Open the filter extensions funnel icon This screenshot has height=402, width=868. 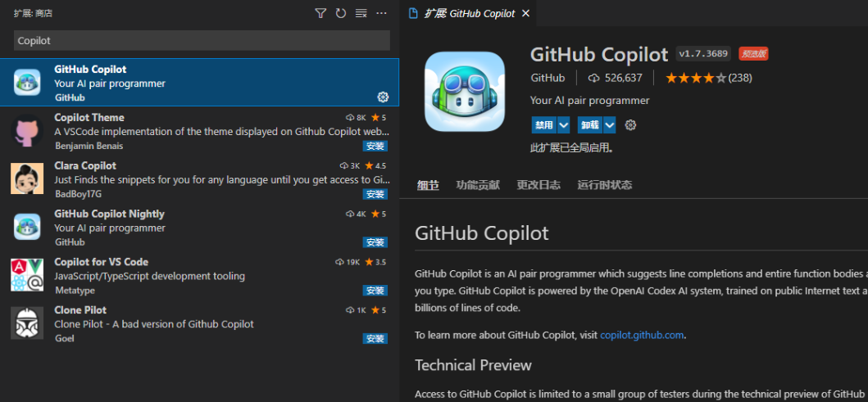[x=320, y=13]
